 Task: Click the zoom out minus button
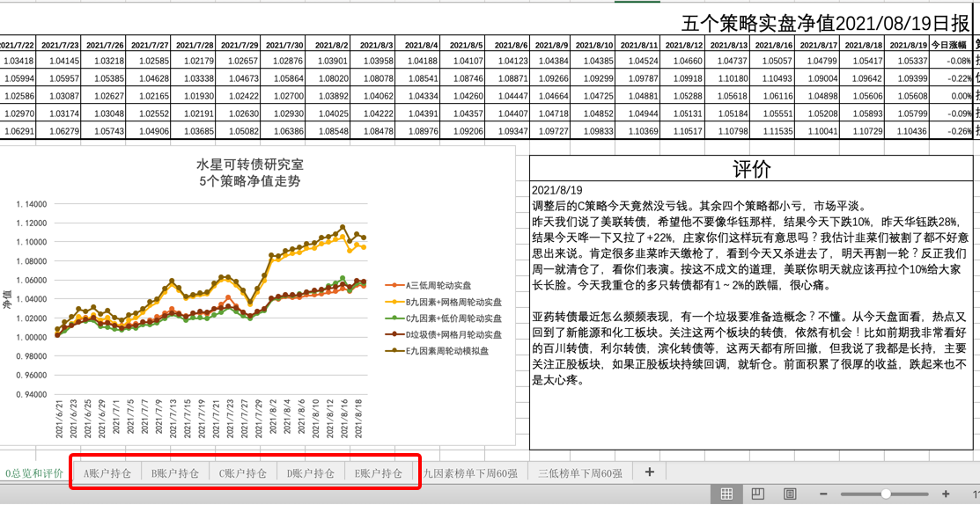point(824,494)
